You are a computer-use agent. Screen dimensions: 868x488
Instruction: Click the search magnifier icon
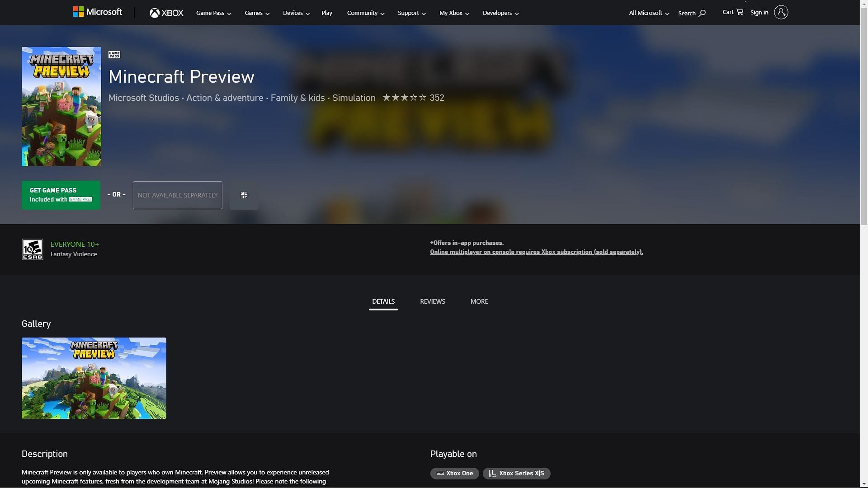702,13
